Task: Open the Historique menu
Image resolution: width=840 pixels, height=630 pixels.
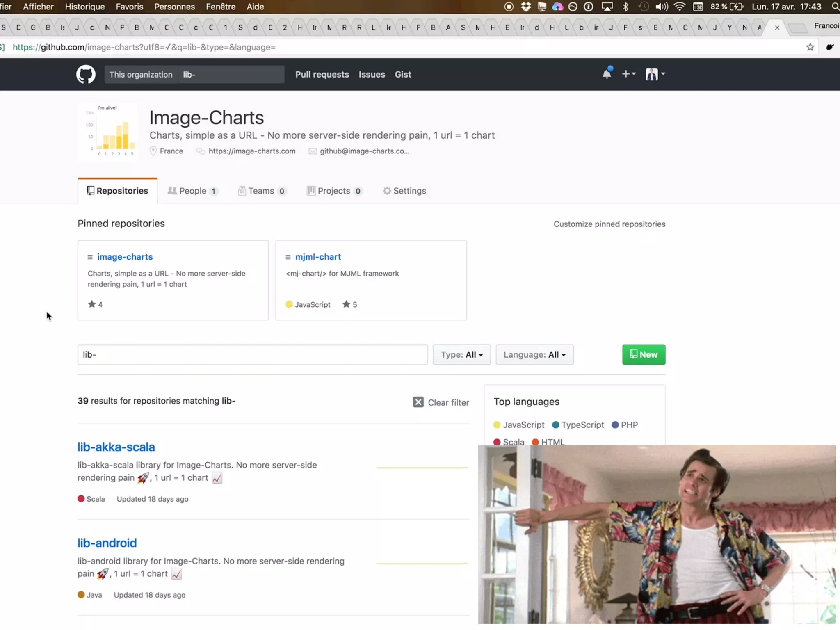Action: click(84, 7)
